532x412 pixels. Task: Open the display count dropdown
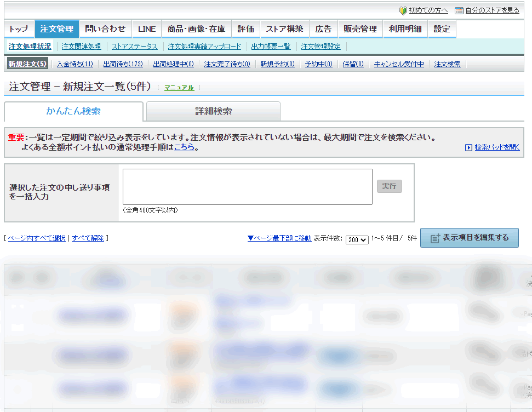[357, 239]
